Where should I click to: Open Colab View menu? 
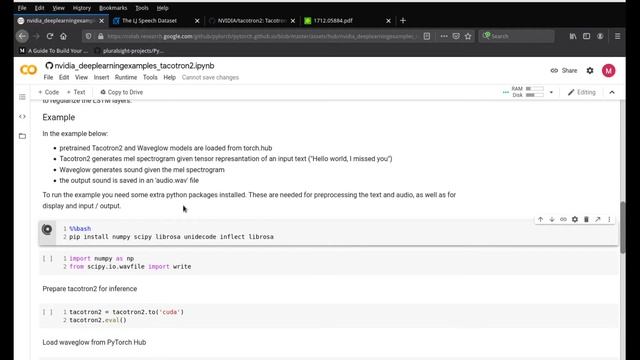pos(81,78)
